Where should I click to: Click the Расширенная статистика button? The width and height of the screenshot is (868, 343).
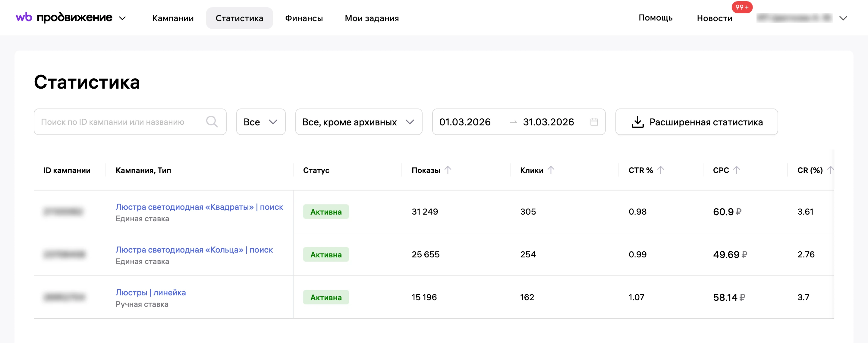[x=697, y=122]
